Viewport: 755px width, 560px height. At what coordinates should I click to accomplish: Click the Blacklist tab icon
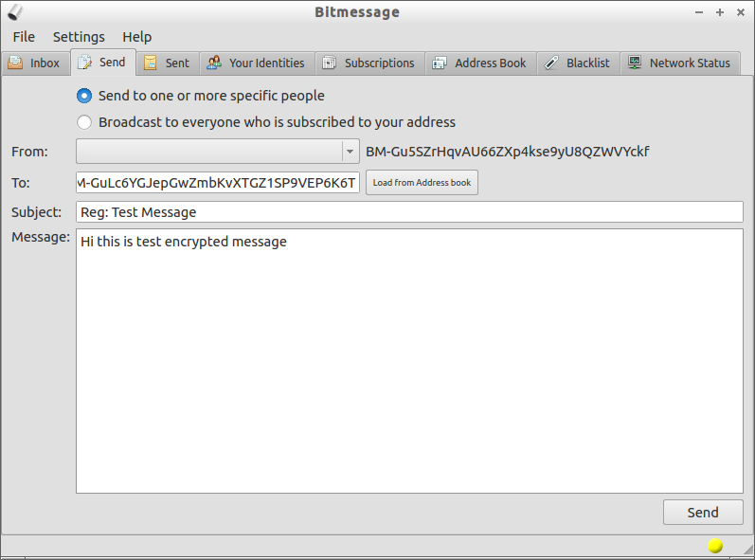(551, 63)
